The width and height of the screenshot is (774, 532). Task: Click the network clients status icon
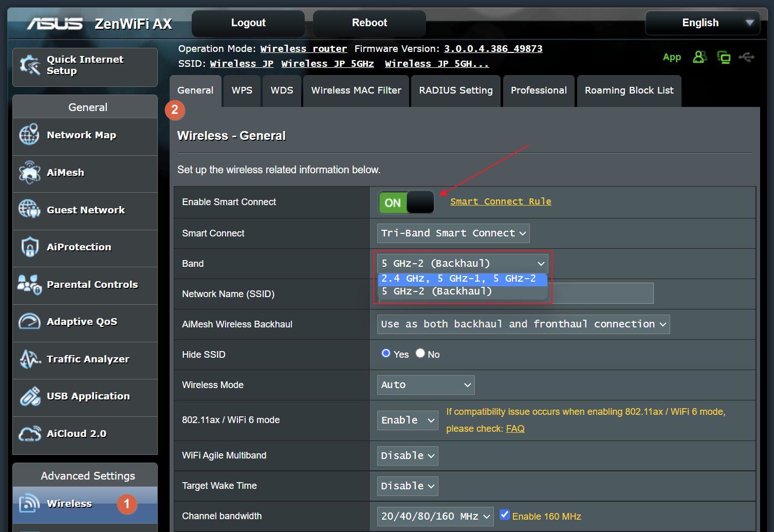coord(724,57)
